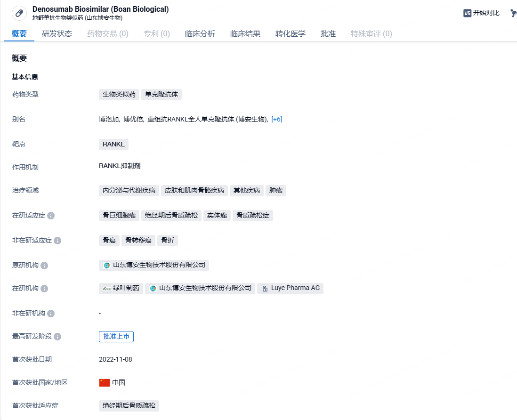Switch to the 研发状态 tab
The width and height of the screenshot is (517, 420).
(x=57, y=33)
